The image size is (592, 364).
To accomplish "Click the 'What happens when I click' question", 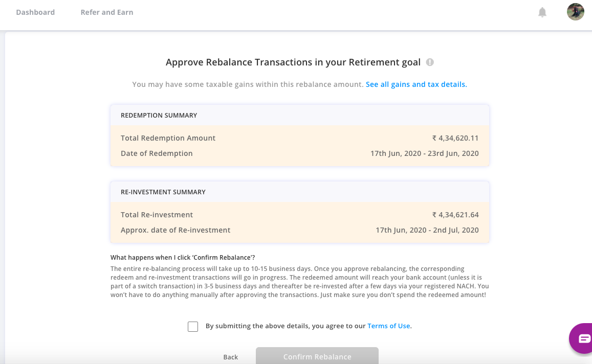I will point(183,258).
